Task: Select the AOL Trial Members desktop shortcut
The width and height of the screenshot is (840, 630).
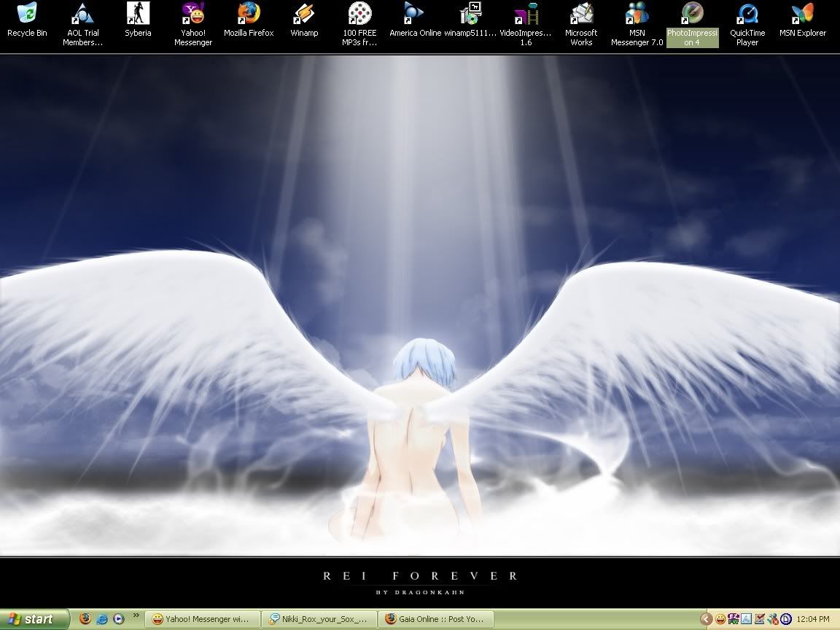Action: [x=82, y=25]
